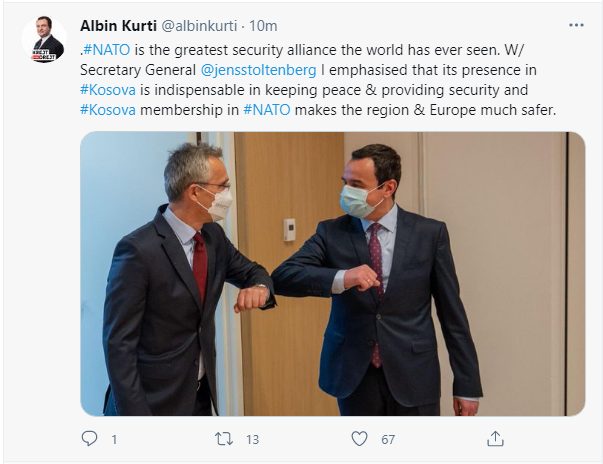Click the like count 67
The width and height of the screenshot is (603, 464).
coord(388,439)
